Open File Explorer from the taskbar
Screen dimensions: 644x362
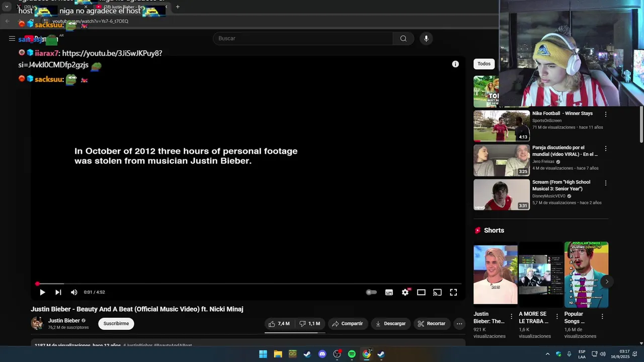(x=278, y=354)
